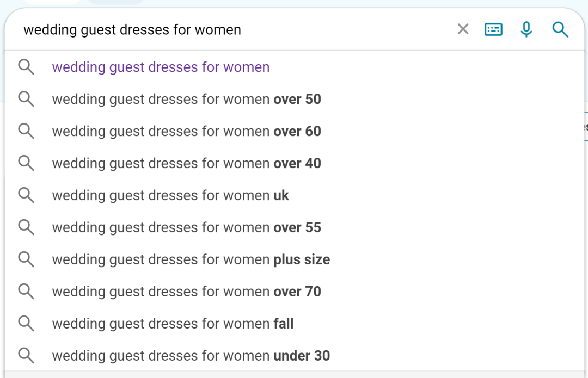
Task: Click the blue search magnifier button
Action: 560,29
